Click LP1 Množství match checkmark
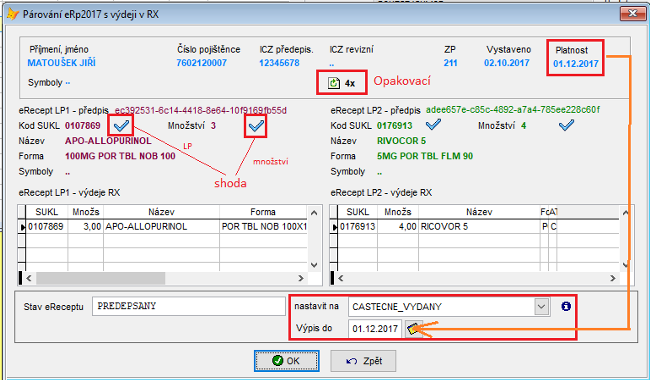 (256, 126)
